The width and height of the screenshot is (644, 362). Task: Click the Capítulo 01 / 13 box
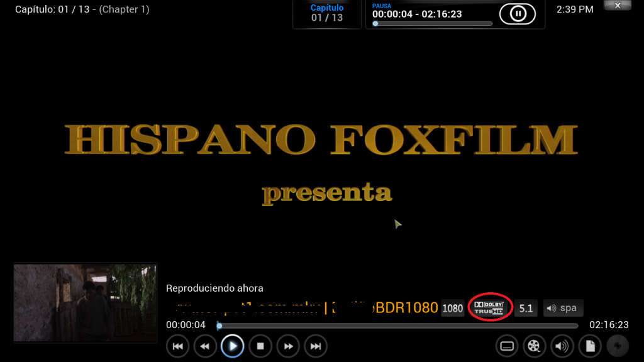click(x=327, y=13)
